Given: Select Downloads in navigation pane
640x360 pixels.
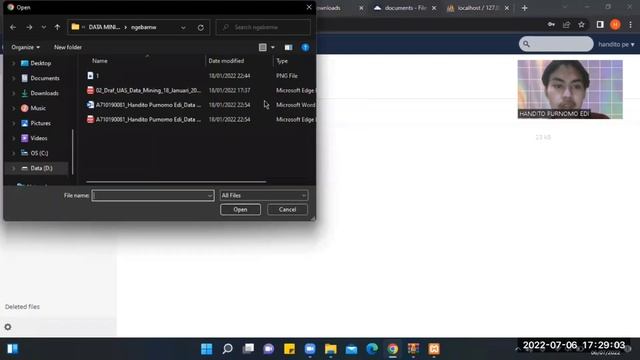Looking at the screenshot, I should coord(44,93).
